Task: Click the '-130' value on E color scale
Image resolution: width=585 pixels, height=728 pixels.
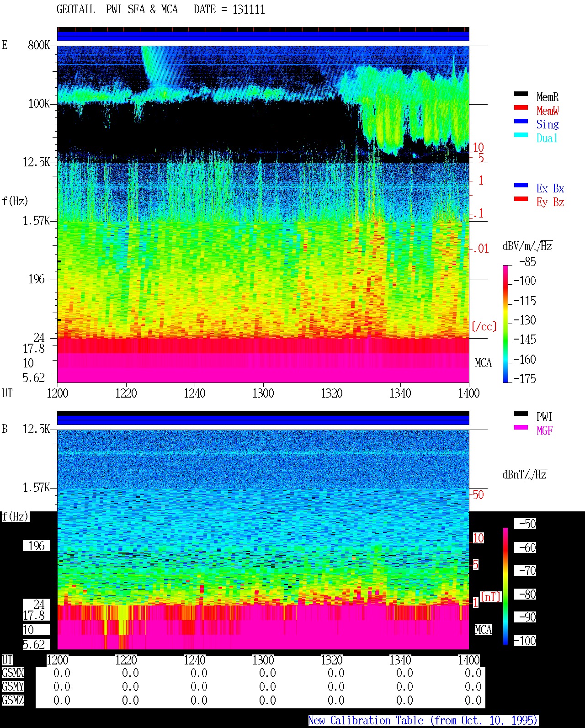Action: [525, 320]
